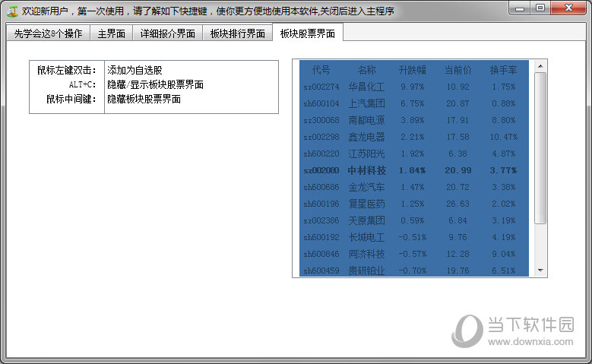Select stock code sz002386

(321, 220)
